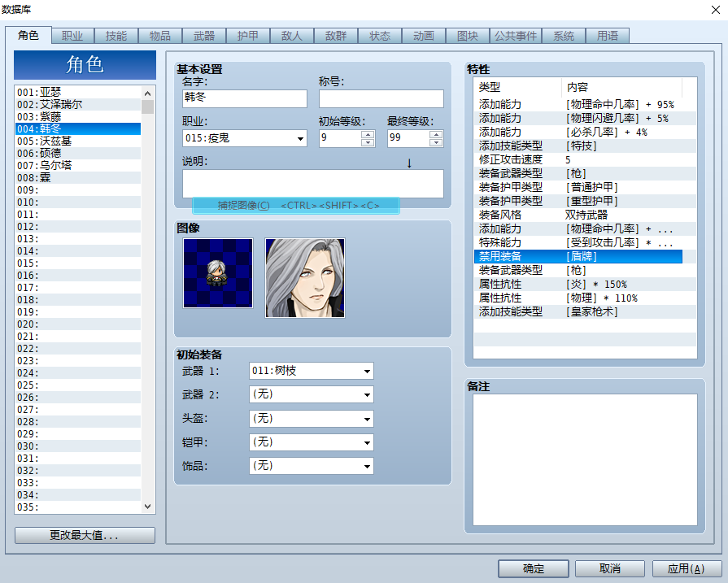Select the 装备风格 双持武器 trait

click(x=585, y=215)
